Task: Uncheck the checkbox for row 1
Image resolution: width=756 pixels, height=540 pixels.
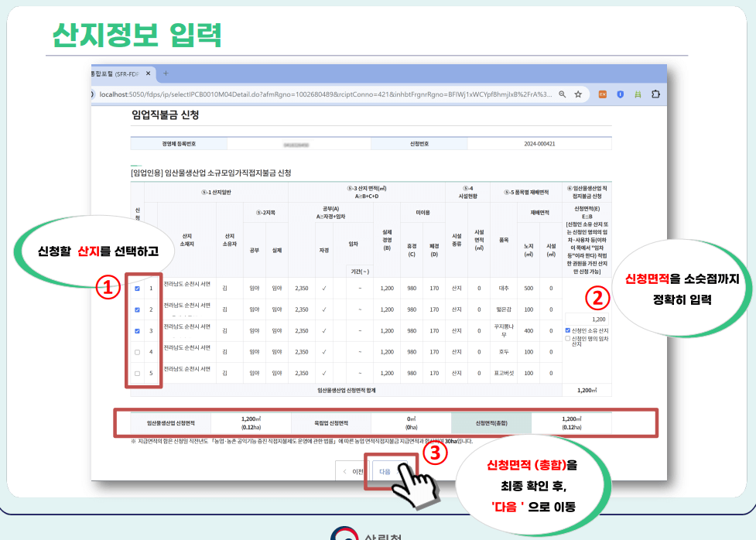Action: coord(138,289)
